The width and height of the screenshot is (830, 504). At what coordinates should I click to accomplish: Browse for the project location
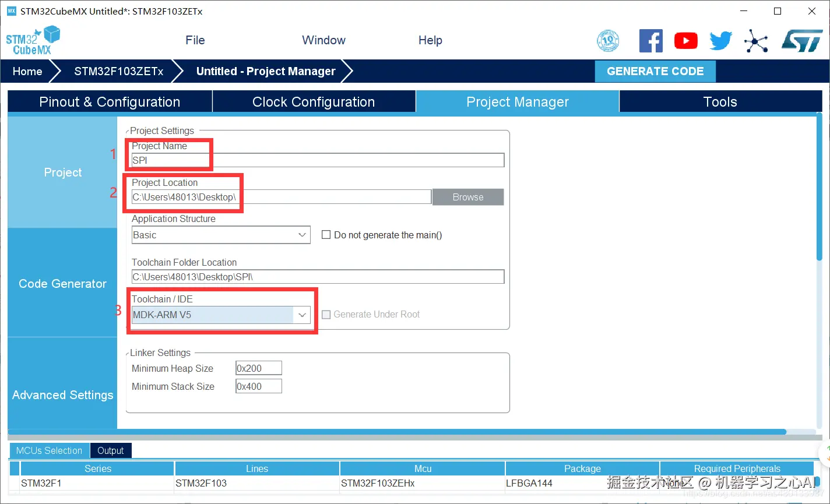[x=468, y=197]
